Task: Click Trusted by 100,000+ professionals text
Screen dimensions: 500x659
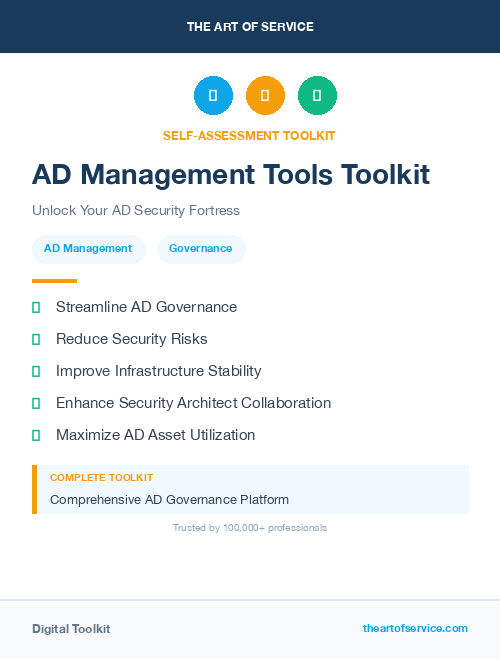Action: [250, 528]
